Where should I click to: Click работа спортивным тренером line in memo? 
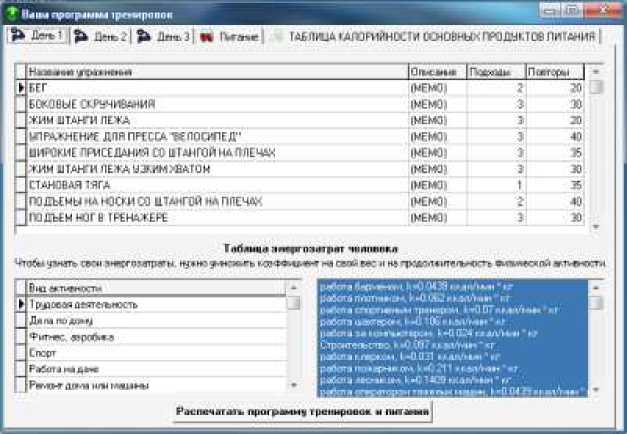(439, 310)
